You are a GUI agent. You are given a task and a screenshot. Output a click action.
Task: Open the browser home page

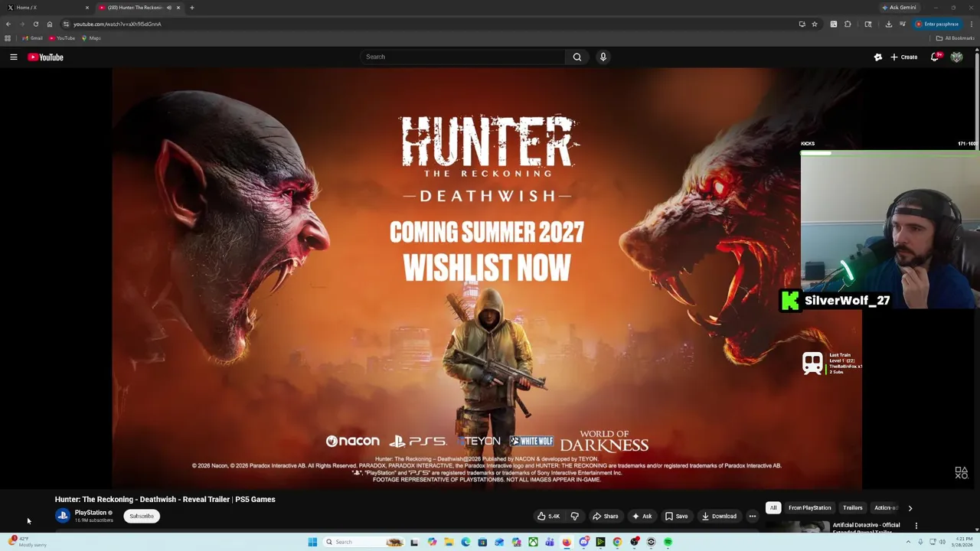tap(50, 24)
